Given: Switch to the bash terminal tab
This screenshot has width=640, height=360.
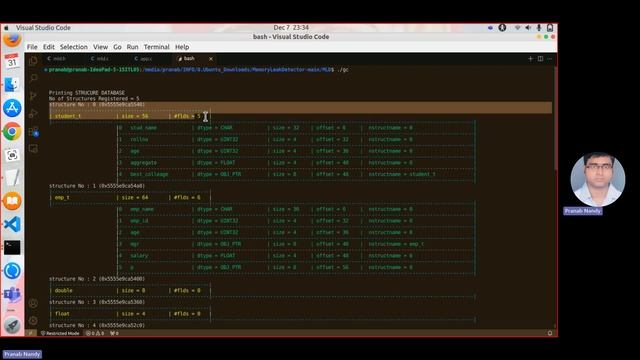Looking at the screenshot, I should click(189, 59).
